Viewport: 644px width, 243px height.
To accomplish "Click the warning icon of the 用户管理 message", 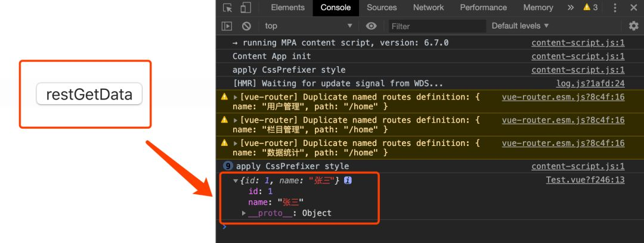I will tap(224, 97).
